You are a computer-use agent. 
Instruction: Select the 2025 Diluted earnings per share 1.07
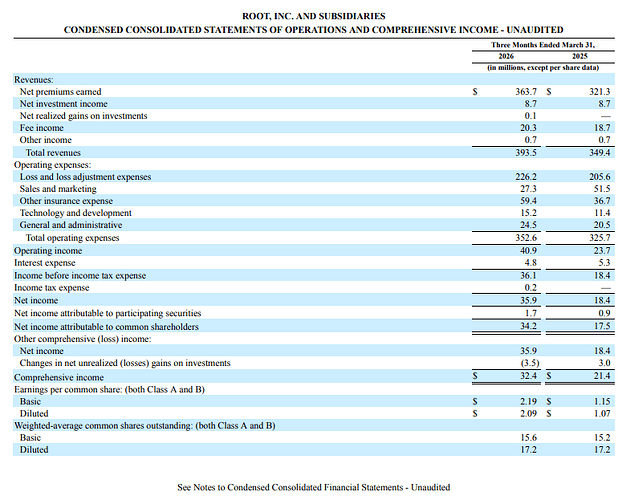602,413
